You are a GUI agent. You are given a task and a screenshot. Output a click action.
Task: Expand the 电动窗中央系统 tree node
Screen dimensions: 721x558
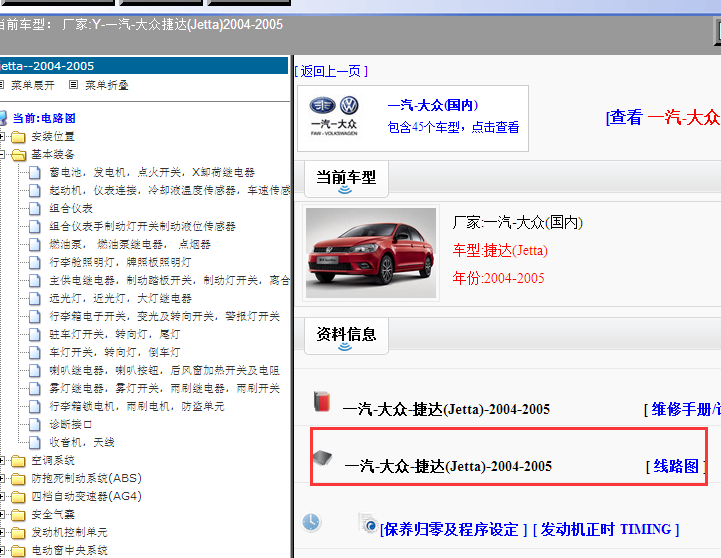2,550
